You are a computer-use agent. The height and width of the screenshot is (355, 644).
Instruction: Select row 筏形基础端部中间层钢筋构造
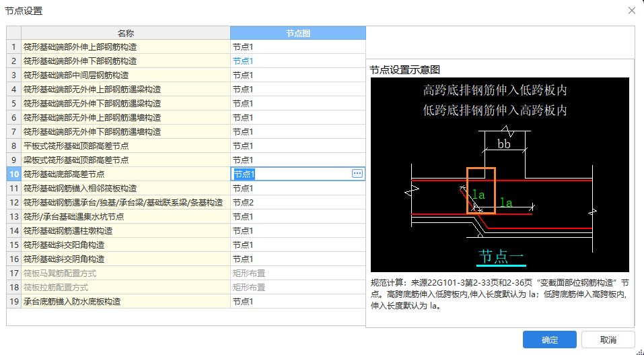click(126, 75)
